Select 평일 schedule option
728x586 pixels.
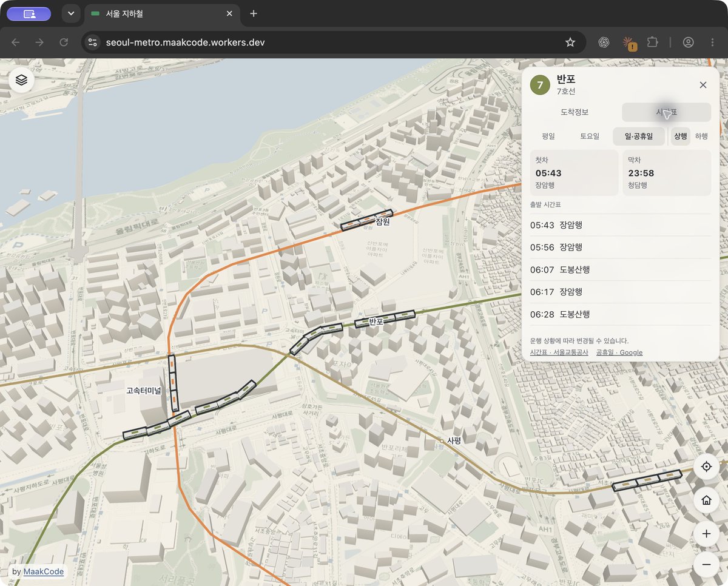coord(548,136)
